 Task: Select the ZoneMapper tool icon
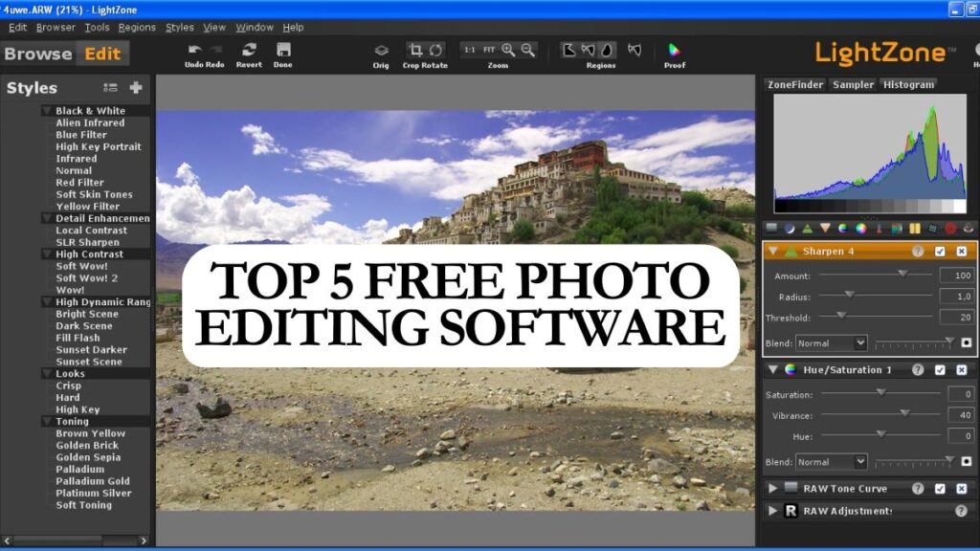click(x=771, y=228)
